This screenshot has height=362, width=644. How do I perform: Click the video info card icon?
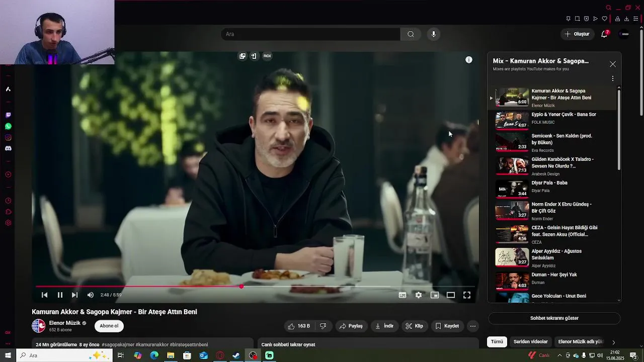pyautogui.click(x=468, y=60)
